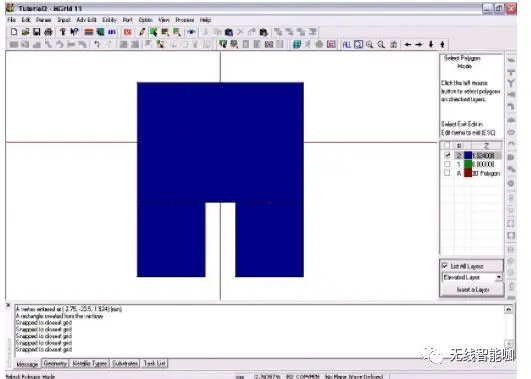The width and height of the screenshot is (531, 379).
Task: Click the eye view icon in toolbar
Action: [x=191, y=32]
